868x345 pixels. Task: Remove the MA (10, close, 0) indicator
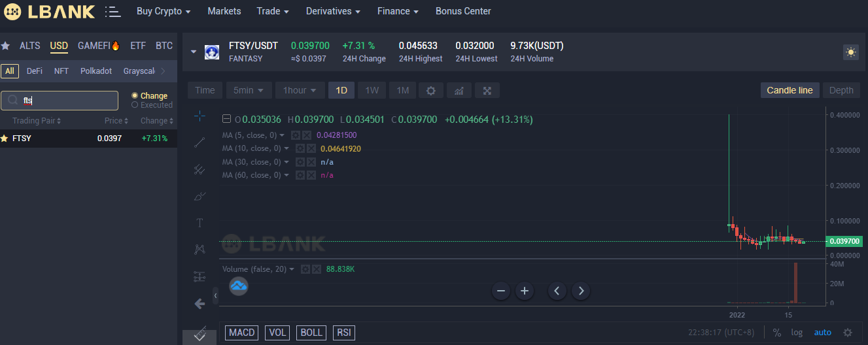click(x=311, y=148)
